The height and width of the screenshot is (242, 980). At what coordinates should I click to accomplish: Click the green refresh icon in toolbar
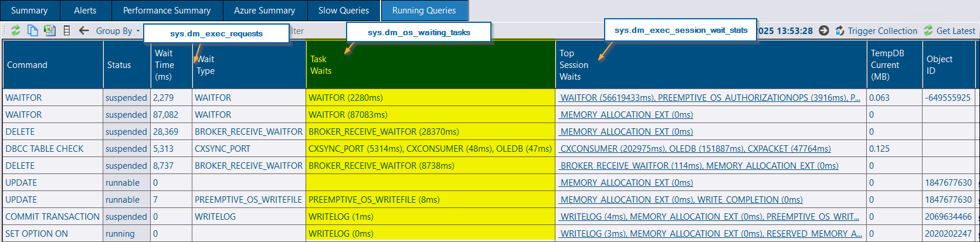coord(16,30)
